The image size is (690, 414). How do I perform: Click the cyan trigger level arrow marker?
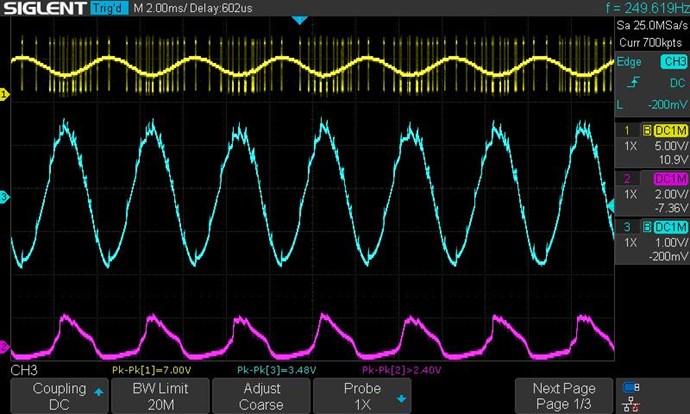(611, 205)
